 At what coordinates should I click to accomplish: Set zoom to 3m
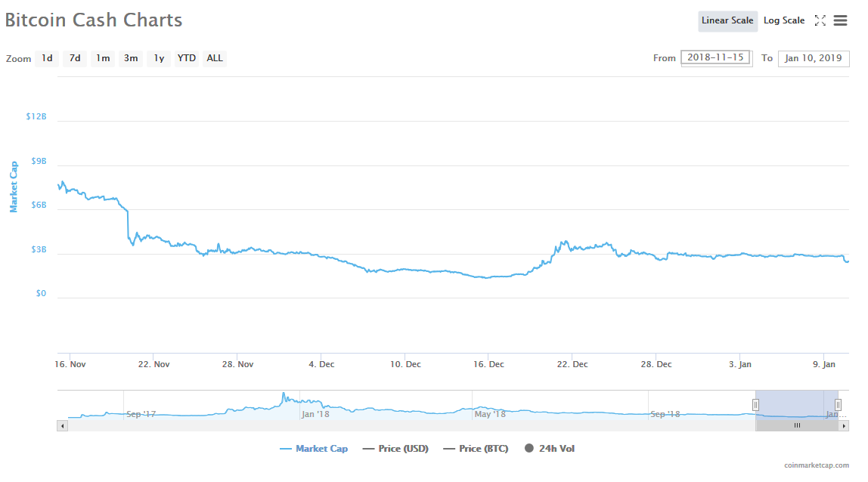coord(131,58)
